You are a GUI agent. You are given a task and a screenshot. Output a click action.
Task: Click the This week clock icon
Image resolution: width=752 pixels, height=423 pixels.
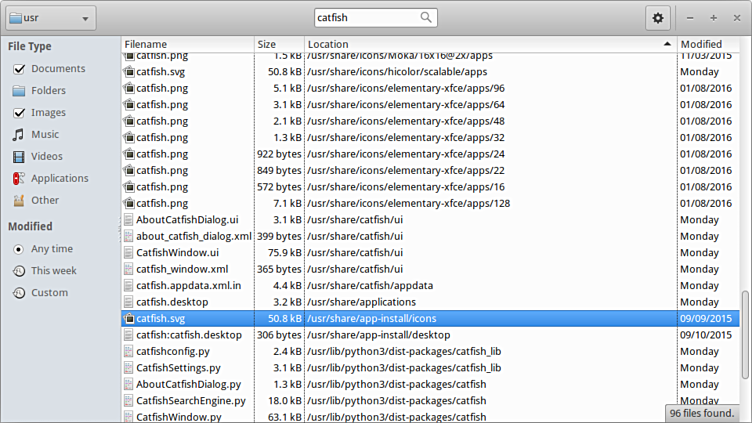[18, 271]
